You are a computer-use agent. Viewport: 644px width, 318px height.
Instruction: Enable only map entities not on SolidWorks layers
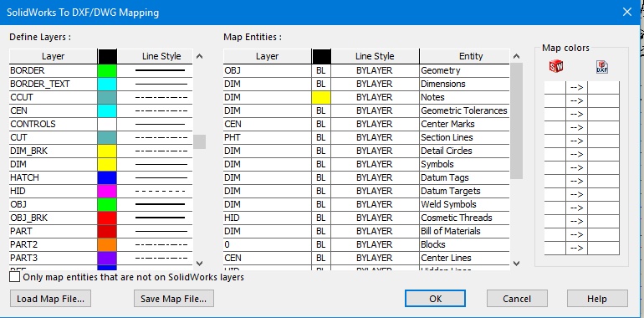[15, 277]
